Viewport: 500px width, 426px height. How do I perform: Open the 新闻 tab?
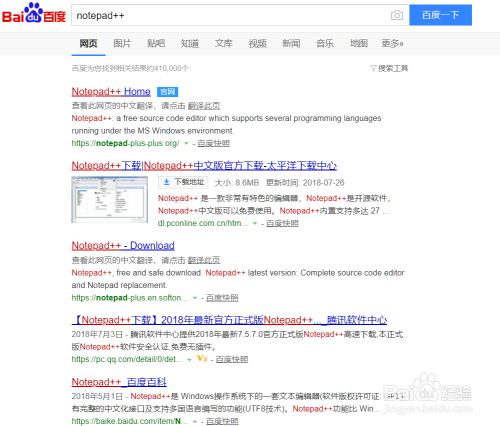tap(291, 43)
